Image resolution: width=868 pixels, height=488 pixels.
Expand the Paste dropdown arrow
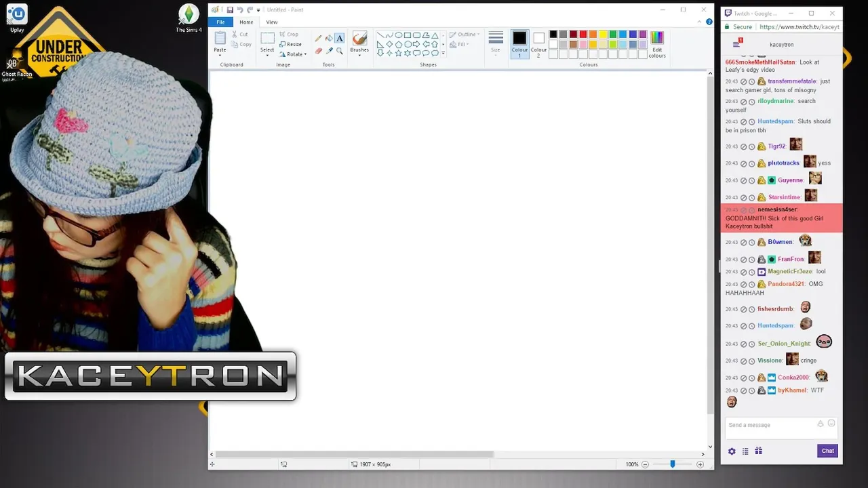coord(220,55)
